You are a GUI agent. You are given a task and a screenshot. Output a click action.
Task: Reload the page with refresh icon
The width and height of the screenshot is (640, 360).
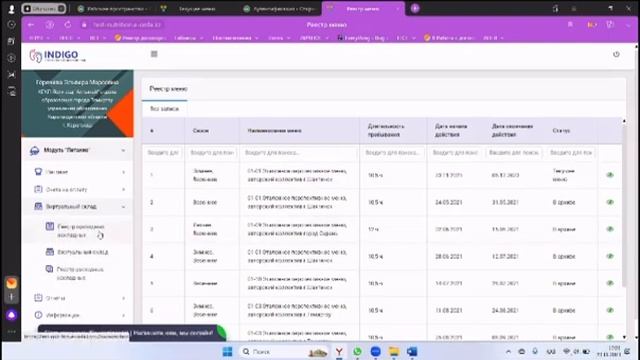click(68, 25)
